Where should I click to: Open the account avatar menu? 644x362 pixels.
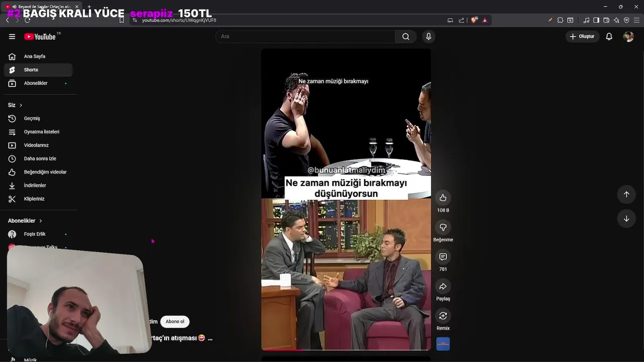click(x=628, y=36)
